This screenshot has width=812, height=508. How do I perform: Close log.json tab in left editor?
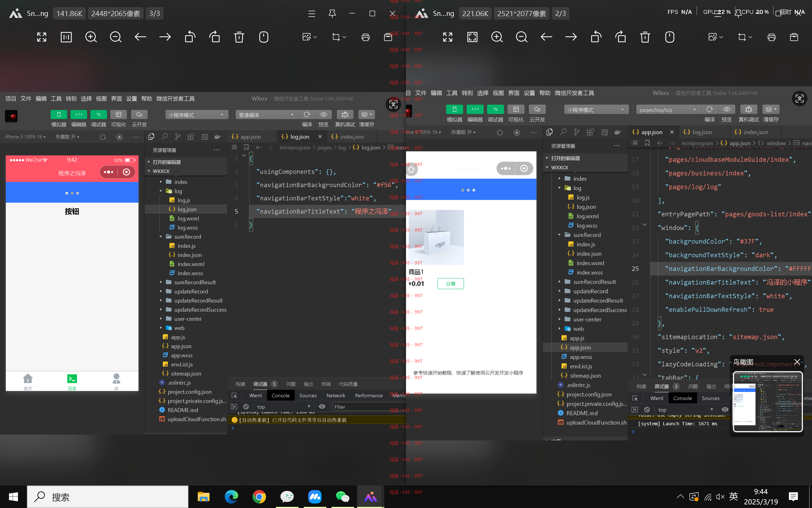[320, 136]
